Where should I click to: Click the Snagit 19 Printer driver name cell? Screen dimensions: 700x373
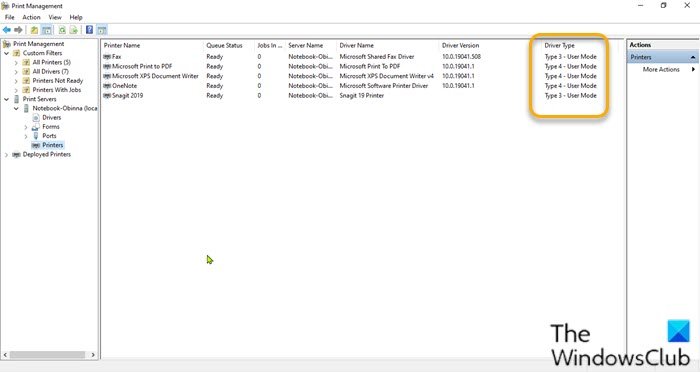[x=362, y=95]
